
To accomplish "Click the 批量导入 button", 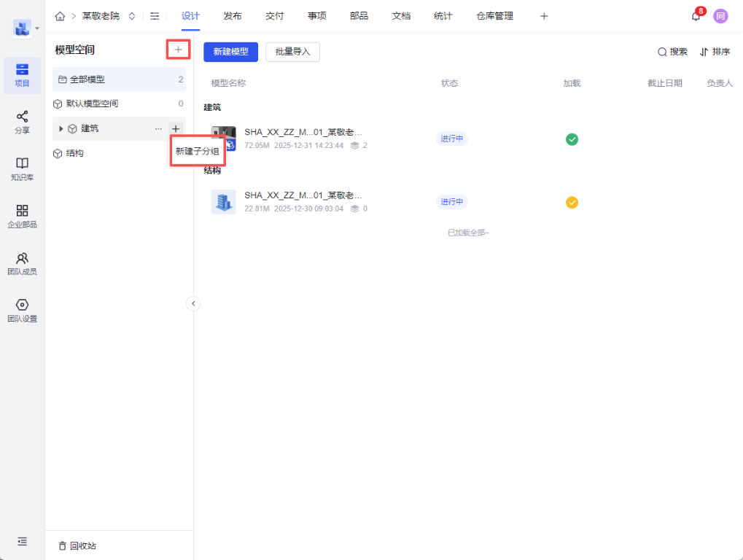I will tap(292, 52).
